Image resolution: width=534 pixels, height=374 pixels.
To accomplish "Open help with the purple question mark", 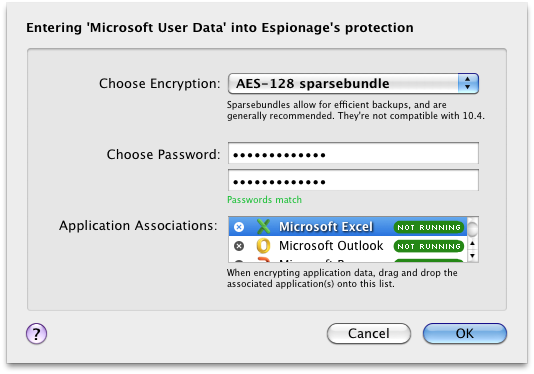I will [x=36, y=333].
